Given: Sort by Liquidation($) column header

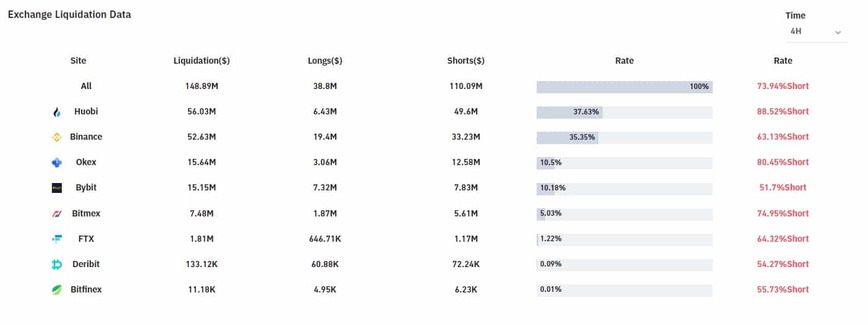Looking at the screenshot, I should (x=202, y=61).
